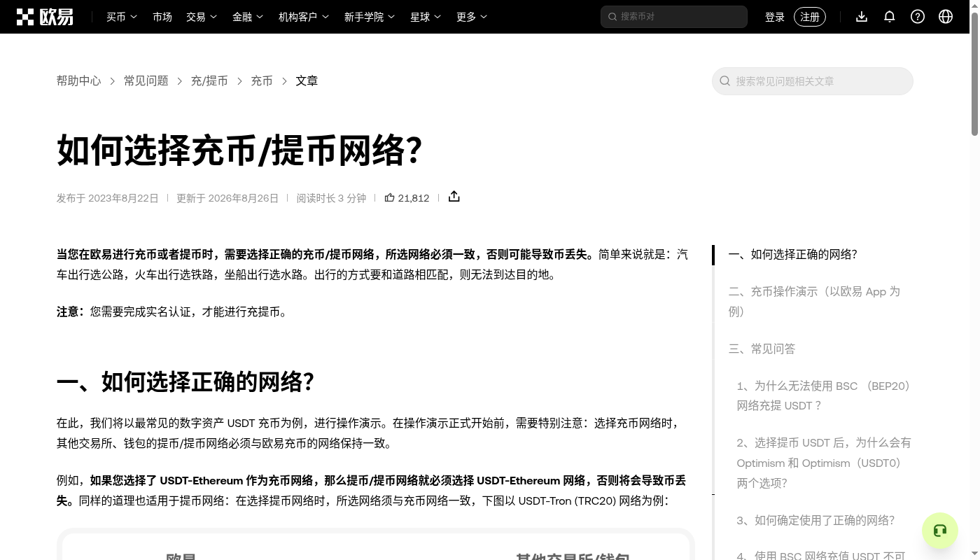Go to 充币 breadcrumb
980x560 pixels.
[262, 81]
